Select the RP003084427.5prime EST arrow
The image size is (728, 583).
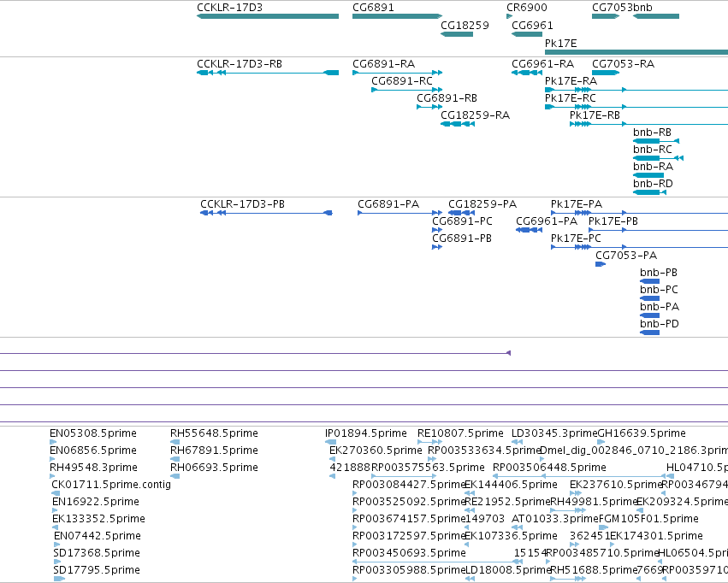(x=355, y=493)
